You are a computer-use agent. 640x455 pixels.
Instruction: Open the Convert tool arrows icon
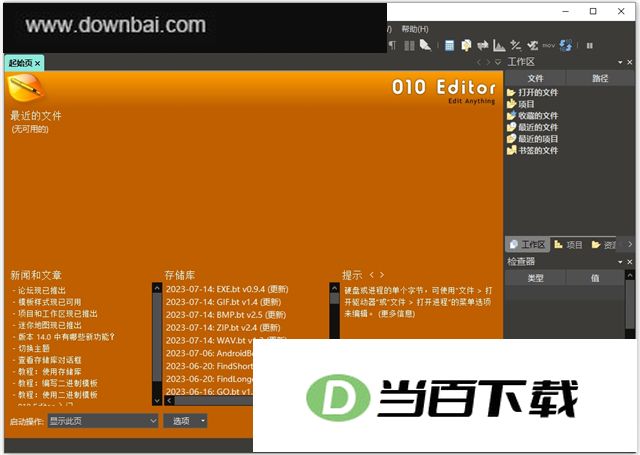coord(483,45)
